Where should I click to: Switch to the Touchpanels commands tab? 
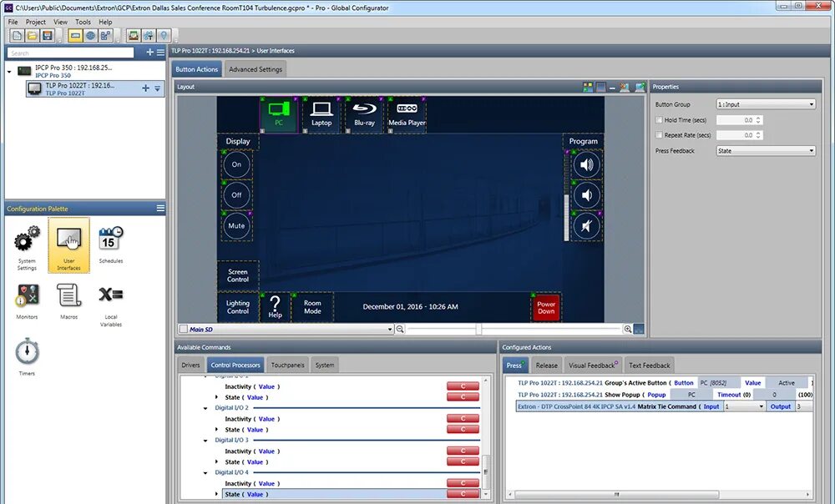287,365
